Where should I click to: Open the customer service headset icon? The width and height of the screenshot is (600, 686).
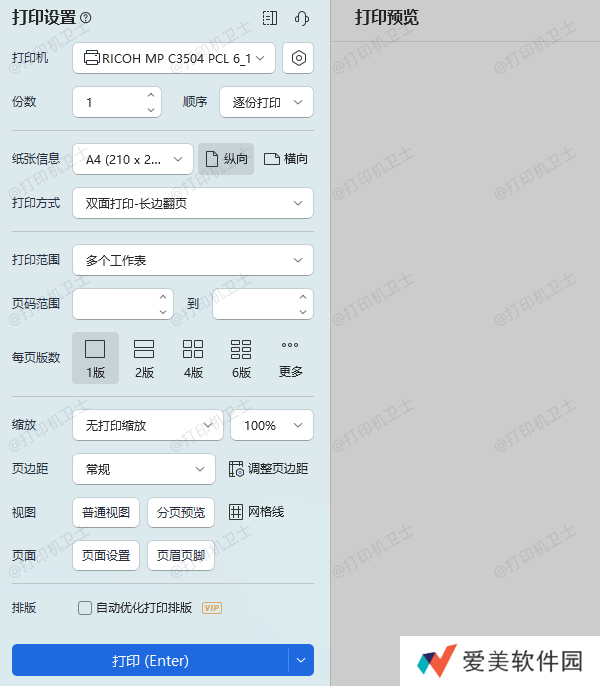click(302, 18)
